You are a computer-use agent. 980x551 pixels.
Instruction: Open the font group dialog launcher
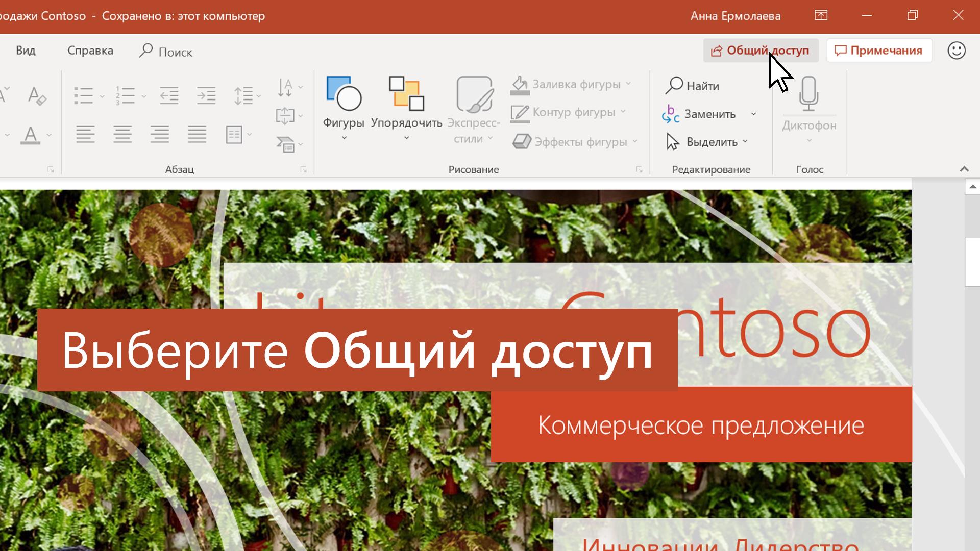pos(51,169)
